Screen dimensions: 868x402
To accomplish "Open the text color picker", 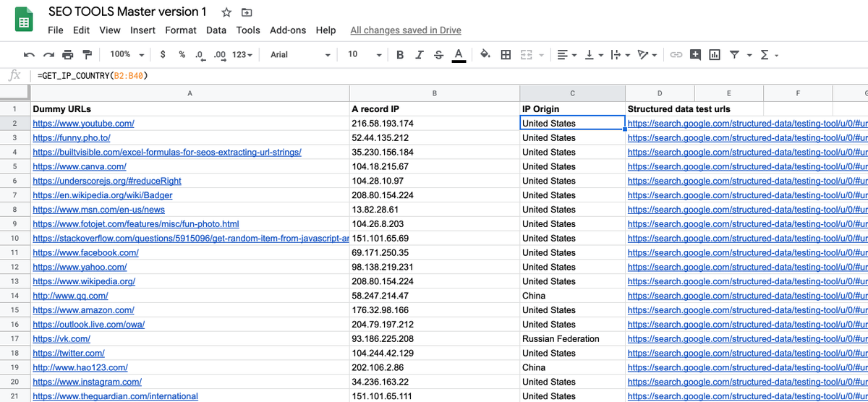I will point(459,55).
